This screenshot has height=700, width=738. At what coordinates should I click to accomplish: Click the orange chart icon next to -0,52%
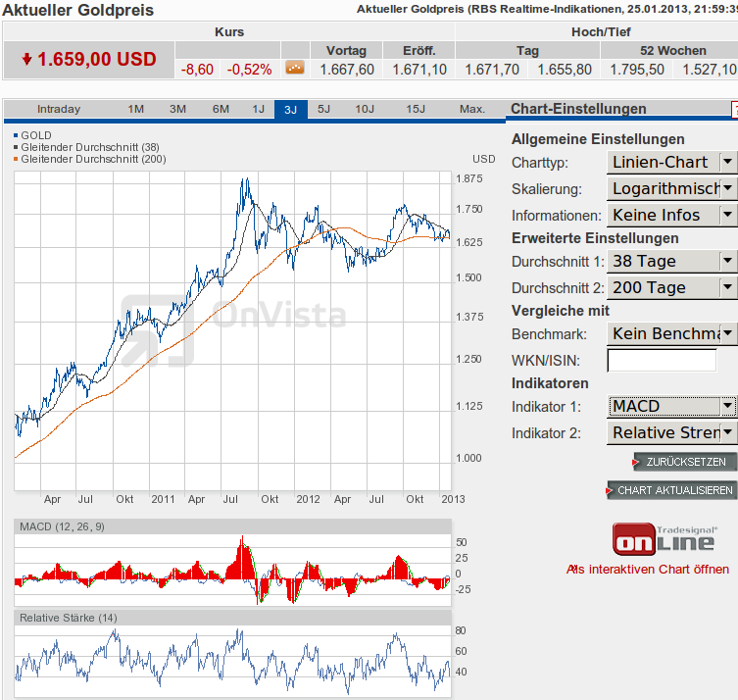click(x=295, y=69)
